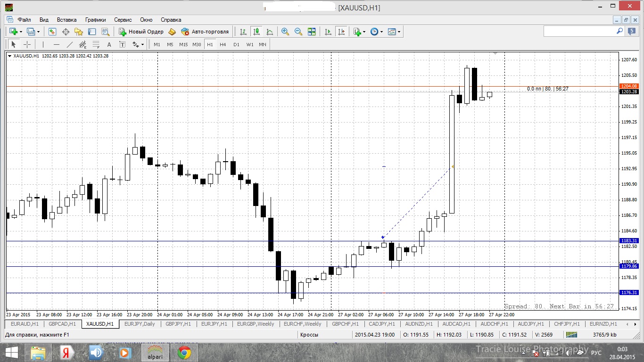Open the Yandex browser taskbar icon

click(x=66, y=352)
